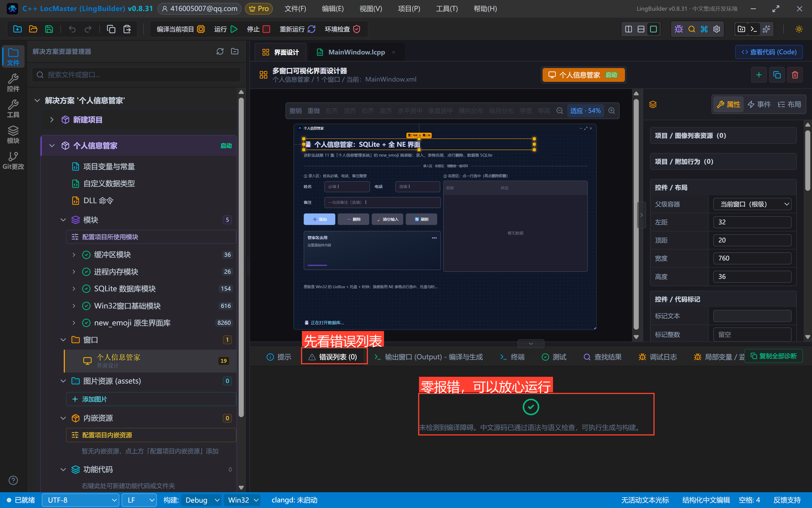The height and width of the screenshot is (508, 812).
Task: Click 查看代码 (Code) button
Action: point(769,52)
